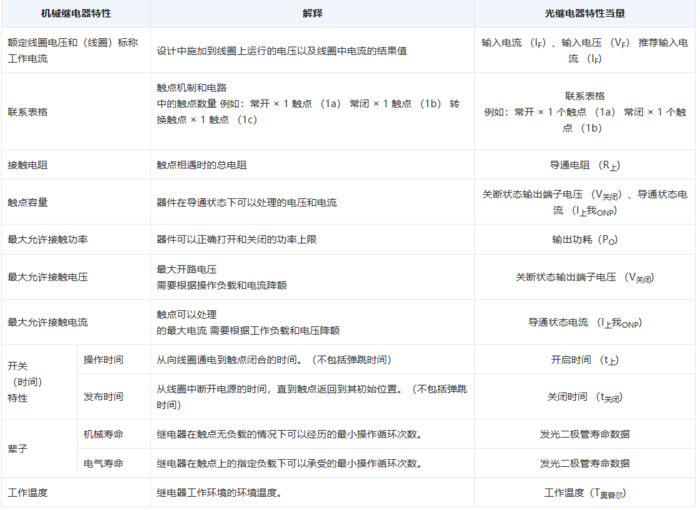Image resolution: width=700 pixels, height=510 pixels.
Task: Click the cell about 指定负载 minimum operating cycles
Action: click(312, 464)
